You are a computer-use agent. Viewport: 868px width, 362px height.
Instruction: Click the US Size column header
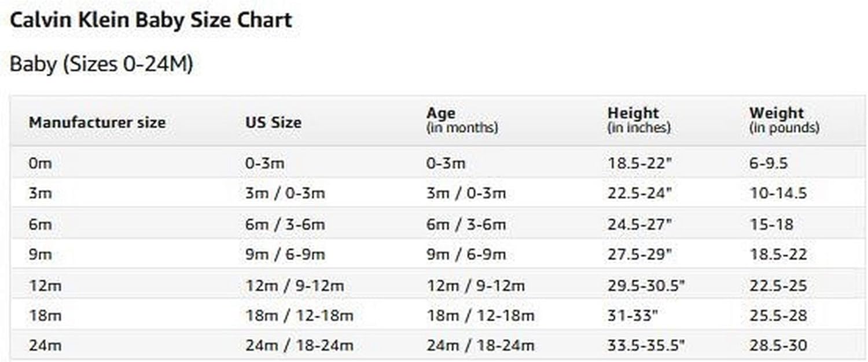click(x=273, y=123)
